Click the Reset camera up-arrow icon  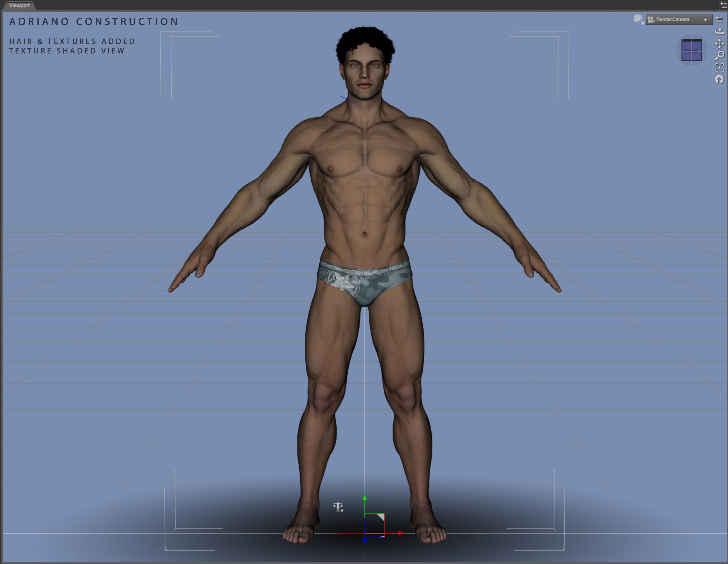coord(719,79)
